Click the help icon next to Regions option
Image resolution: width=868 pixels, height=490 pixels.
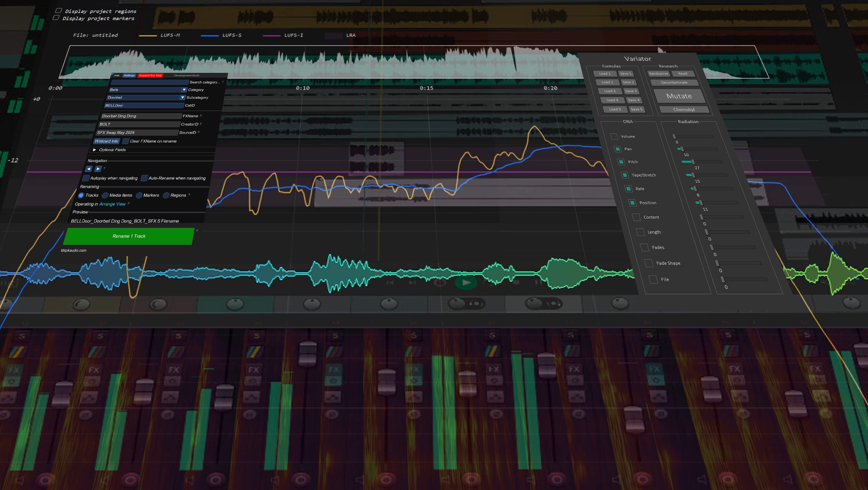click(189, 195)
